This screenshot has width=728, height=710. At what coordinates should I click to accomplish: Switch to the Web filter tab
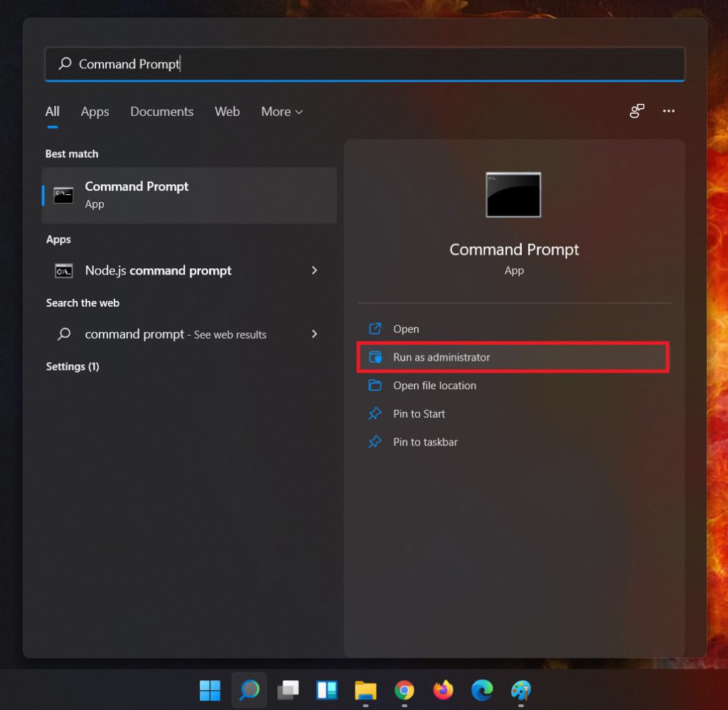(227, 112)
